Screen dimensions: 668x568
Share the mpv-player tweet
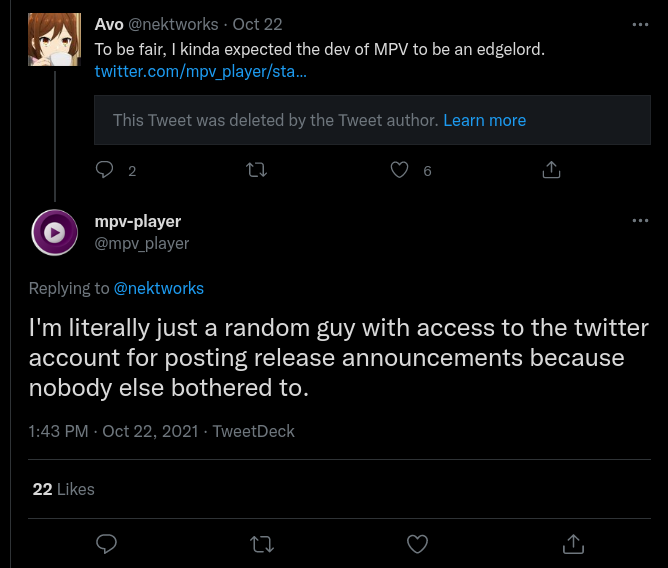click(574, 543)
